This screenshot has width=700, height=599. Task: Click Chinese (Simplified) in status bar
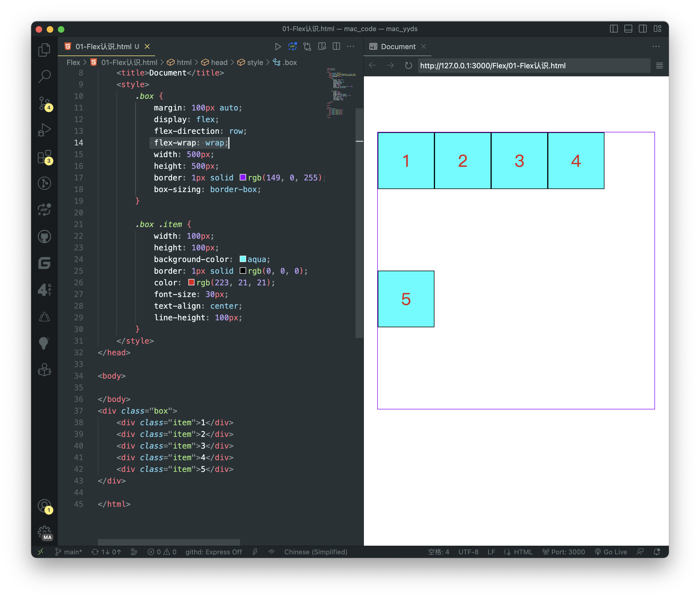pos(316,552)
